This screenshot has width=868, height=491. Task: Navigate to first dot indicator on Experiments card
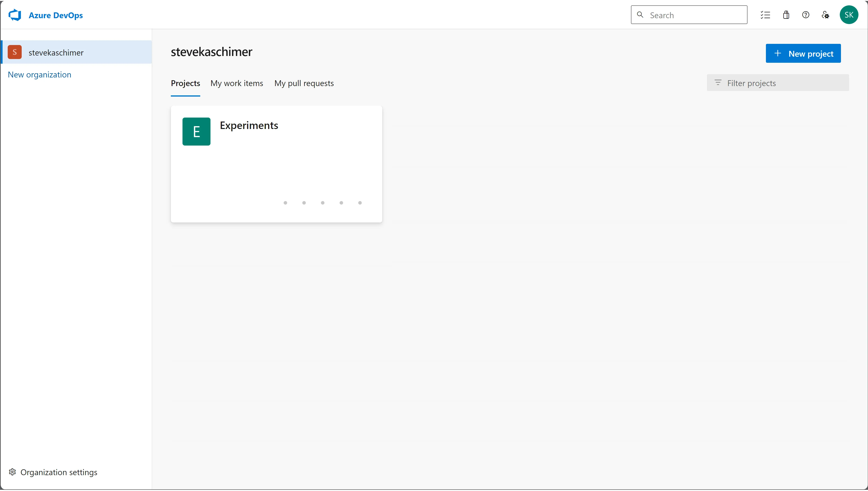click(x=286, y=202)
